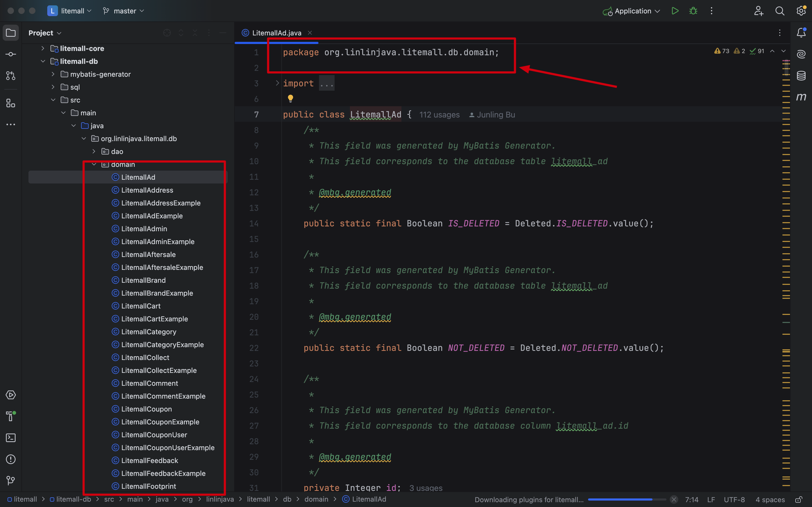812x507 pixels.
Task: Click the UTF-8 encoding status widget
Action: click(x=734, y=499)
